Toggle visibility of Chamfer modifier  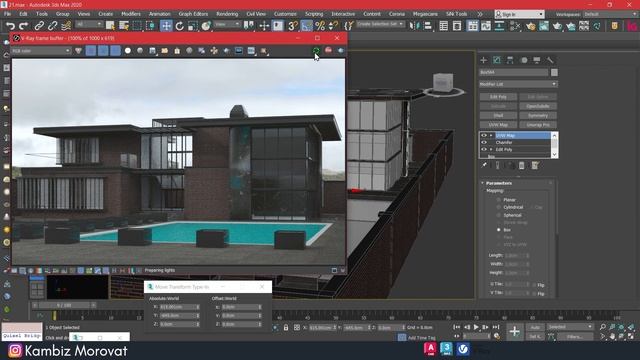coord(484,142)
